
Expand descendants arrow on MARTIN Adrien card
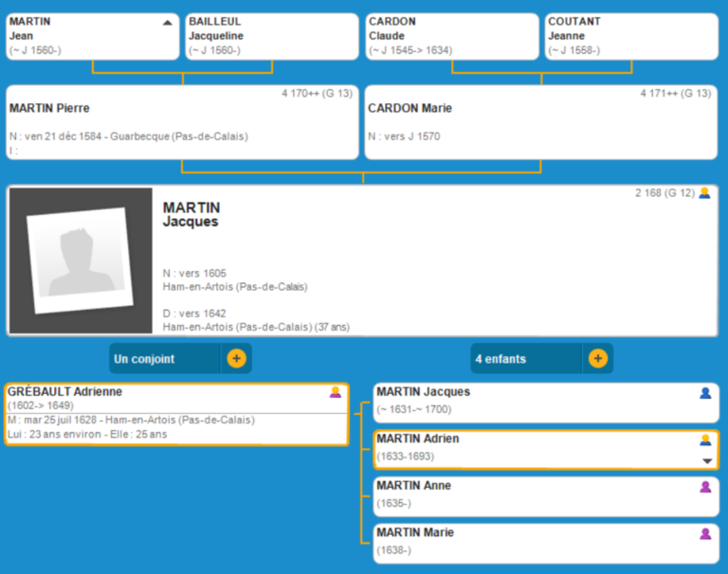pyautogui.click(x=706, y=460)
